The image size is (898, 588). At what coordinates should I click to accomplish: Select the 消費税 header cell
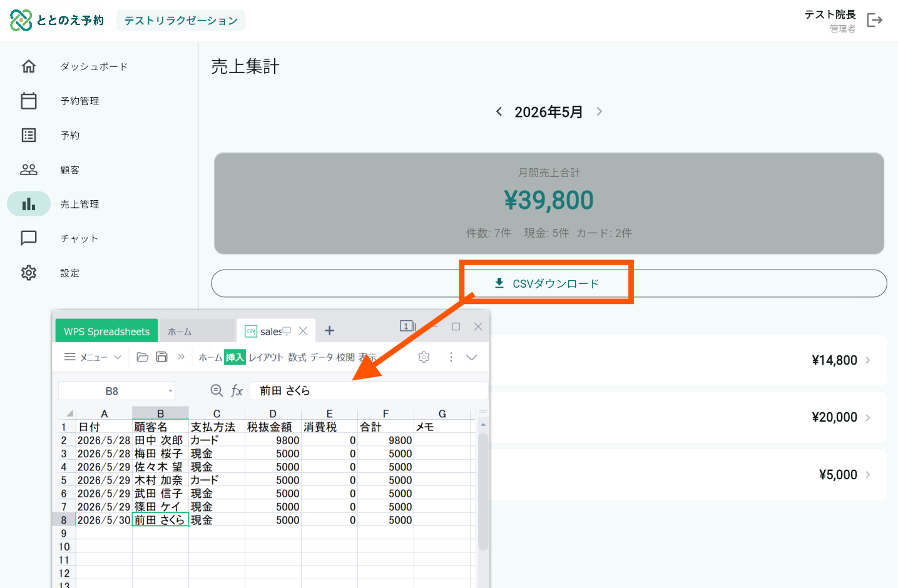[329, 427]
